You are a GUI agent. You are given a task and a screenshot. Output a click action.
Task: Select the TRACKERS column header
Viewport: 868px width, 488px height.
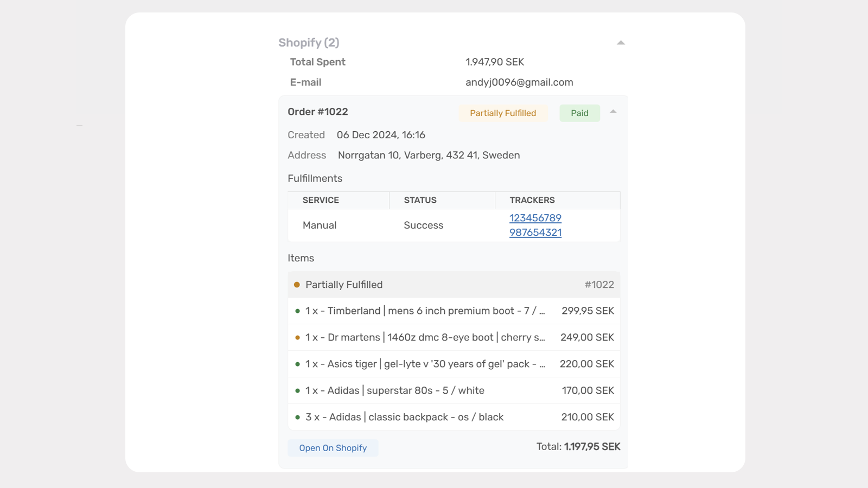pyautogui.click(x=532, y=200)
